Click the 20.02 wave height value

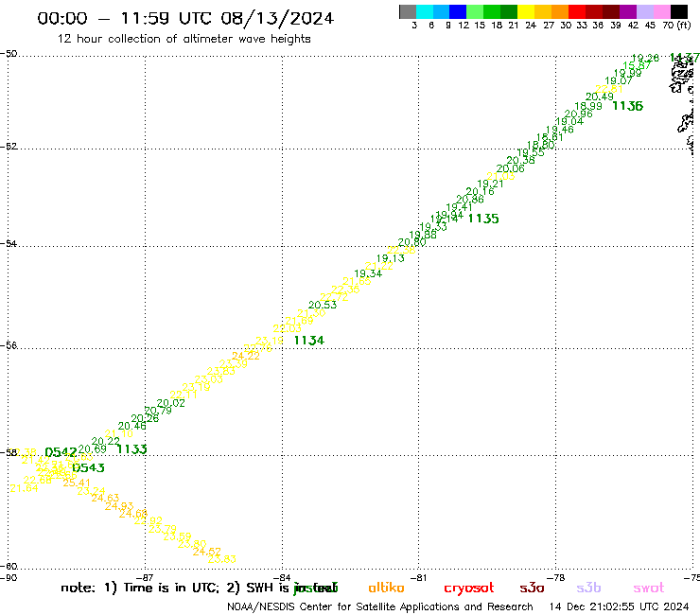click(x=171, y=403)
